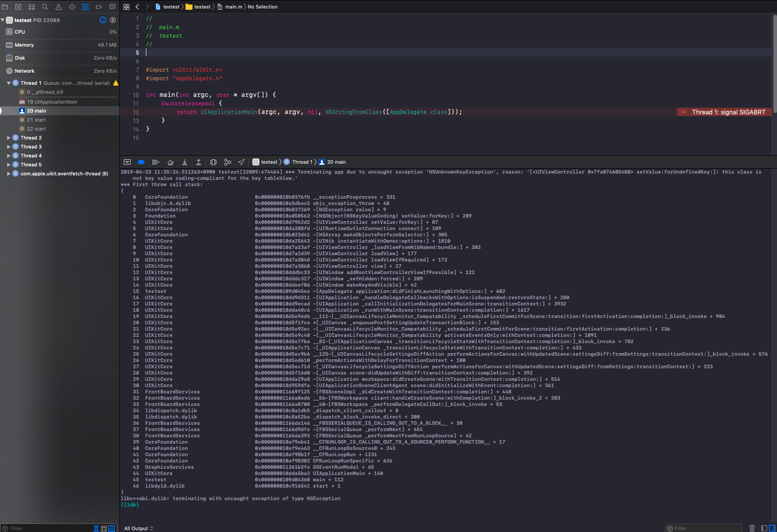Deactivate breakpoints in the debug bar

tap(142, 162)
